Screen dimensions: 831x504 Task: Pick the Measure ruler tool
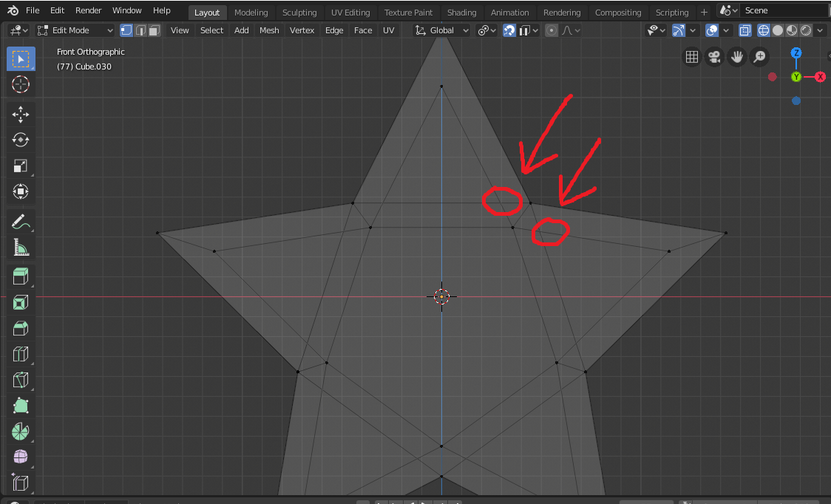21,247
